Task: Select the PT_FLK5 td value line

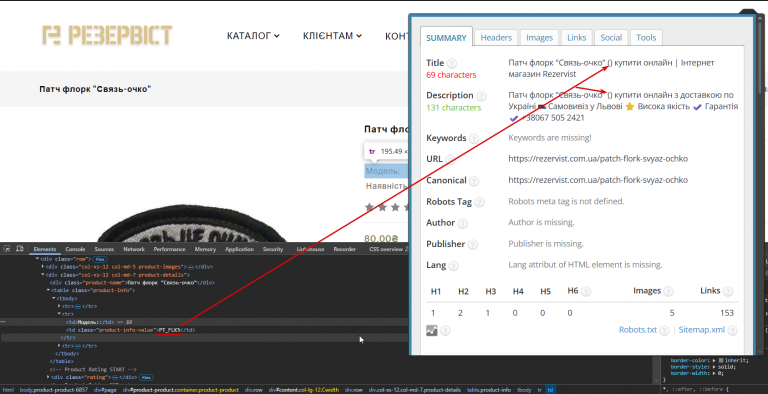Action: tap(130, 330)
